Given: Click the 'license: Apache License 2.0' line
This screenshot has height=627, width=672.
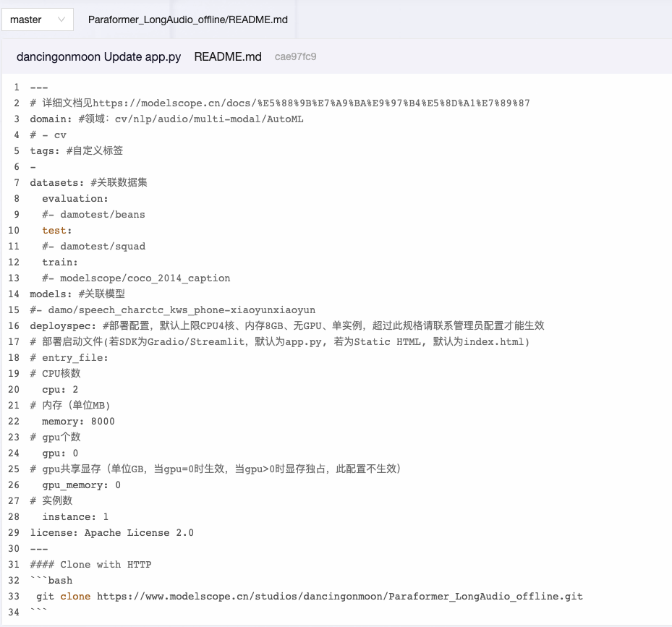Looking at the screenshot, I should (x=111, y=533).
